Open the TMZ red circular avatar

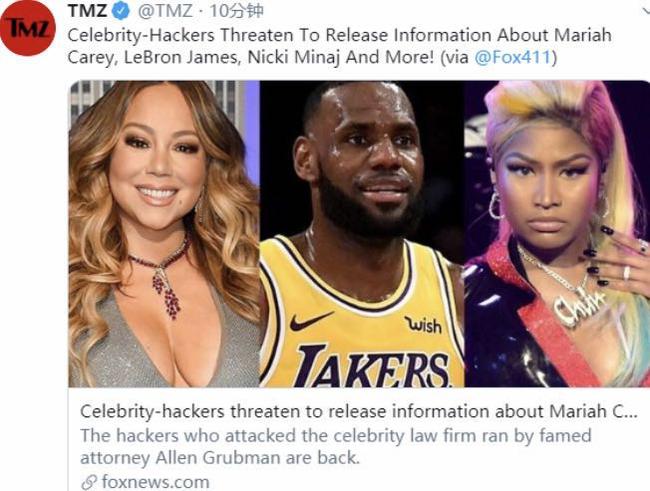28,28
